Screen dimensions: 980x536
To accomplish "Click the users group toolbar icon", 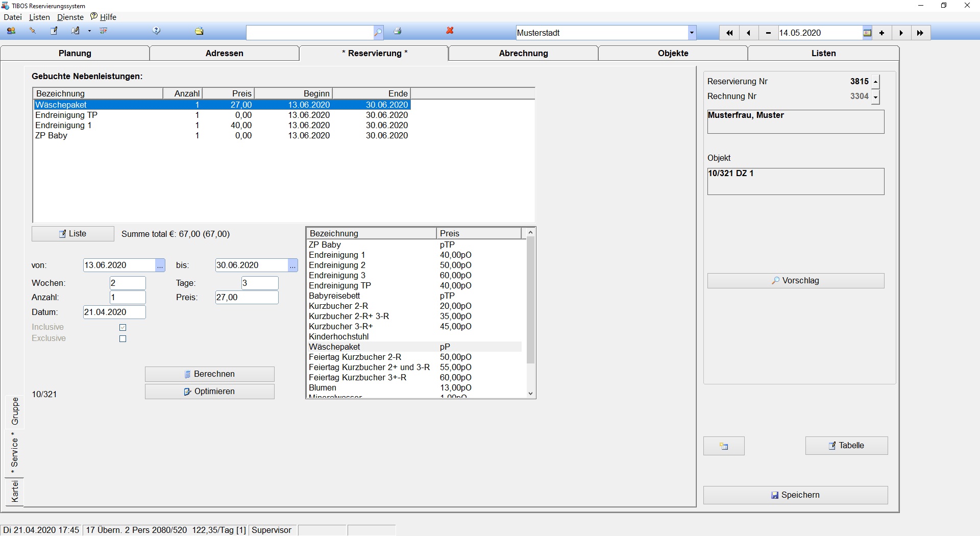I will pyautogui.click(x=11, y=31).
